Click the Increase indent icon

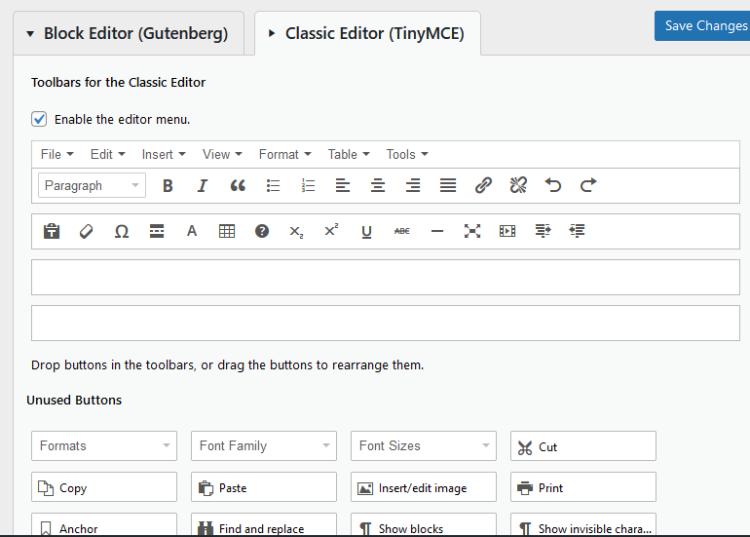click(x=542, y=231)
